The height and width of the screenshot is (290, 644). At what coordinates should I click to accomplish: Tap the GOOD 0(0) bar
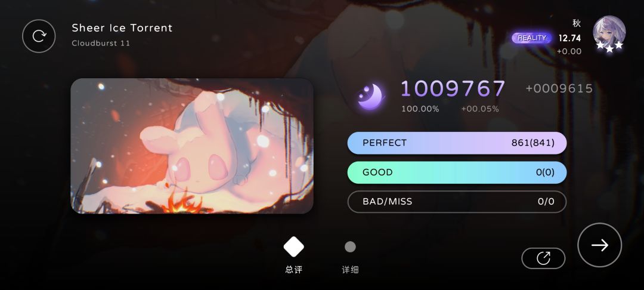(x=457, y=172)
